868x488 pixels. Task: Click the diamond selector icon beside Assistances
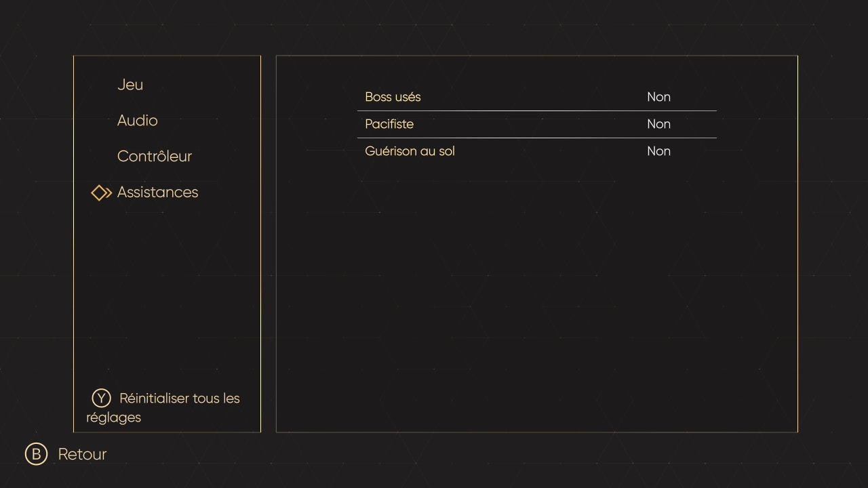pyautogui.click(x=101, y=193)
